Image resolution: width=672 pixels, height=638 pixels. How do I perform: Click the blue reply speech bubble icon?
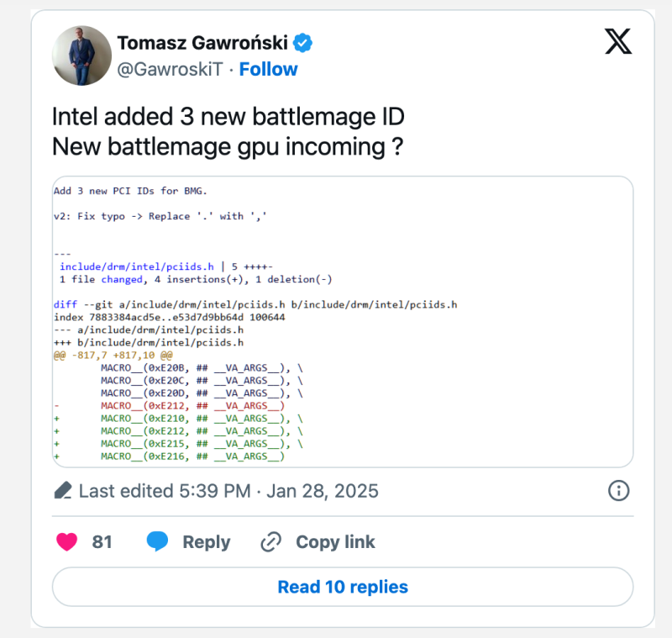point(157,541)
